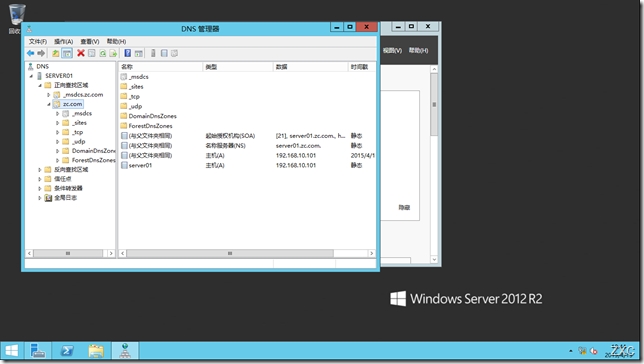Click 隐藏 link in background window

coord(404,207)
